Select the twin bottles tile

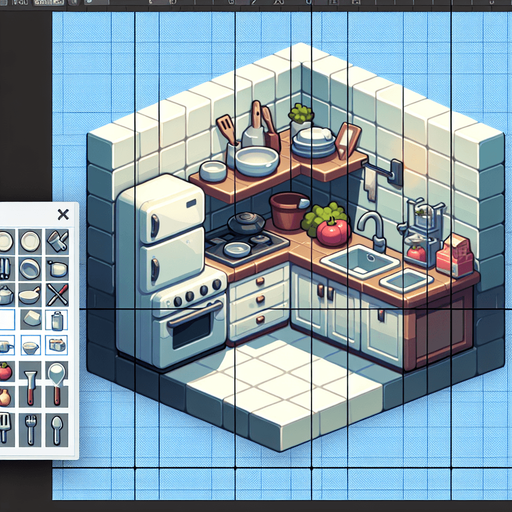7,269
